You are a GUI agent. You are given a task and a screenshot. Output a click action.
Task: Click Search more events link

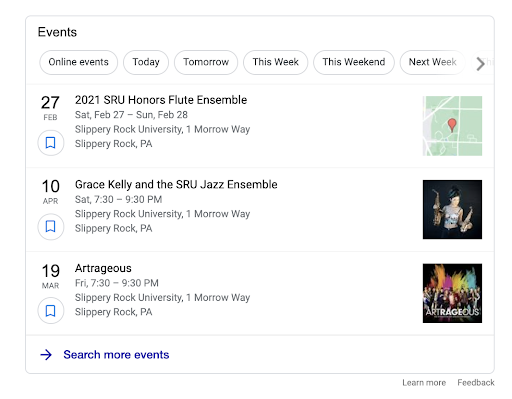pyautogui.click(x=116, y=355)
